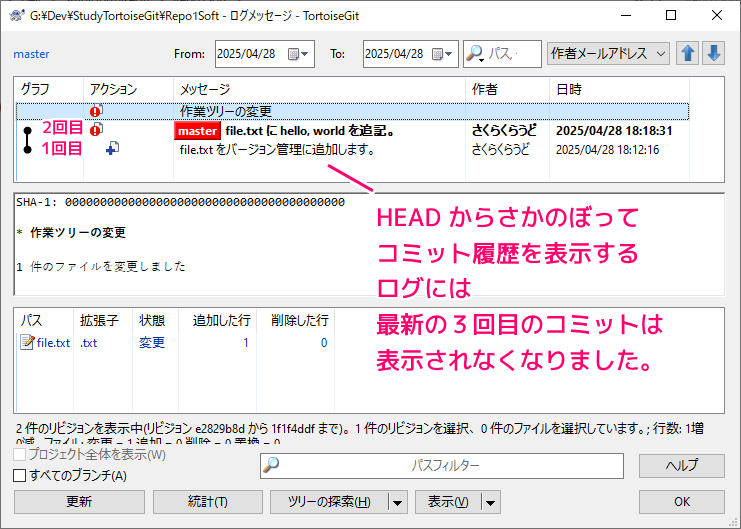Click the master branch link

coord(31,54)
